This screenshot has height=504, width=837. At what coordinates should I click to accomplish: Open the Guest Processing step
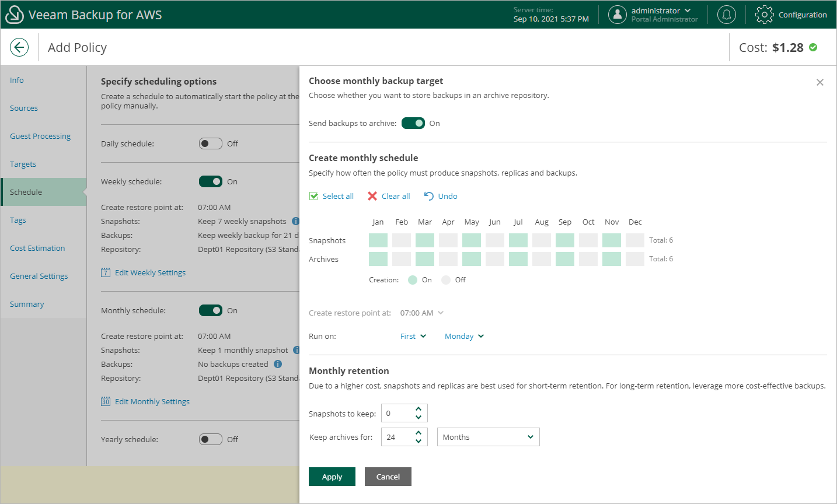tap(40, 136)
